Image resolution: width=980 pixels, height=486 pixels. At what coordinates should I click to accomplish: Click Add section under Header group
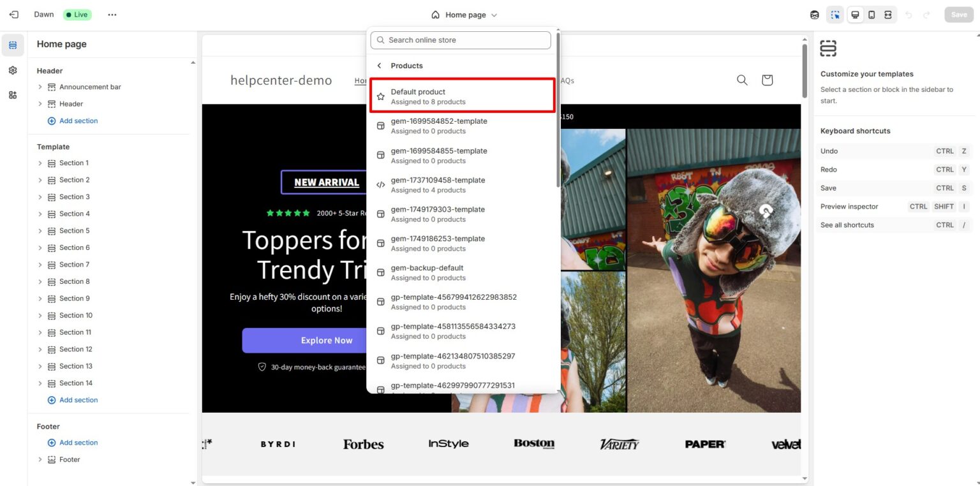tap(73, 121)
